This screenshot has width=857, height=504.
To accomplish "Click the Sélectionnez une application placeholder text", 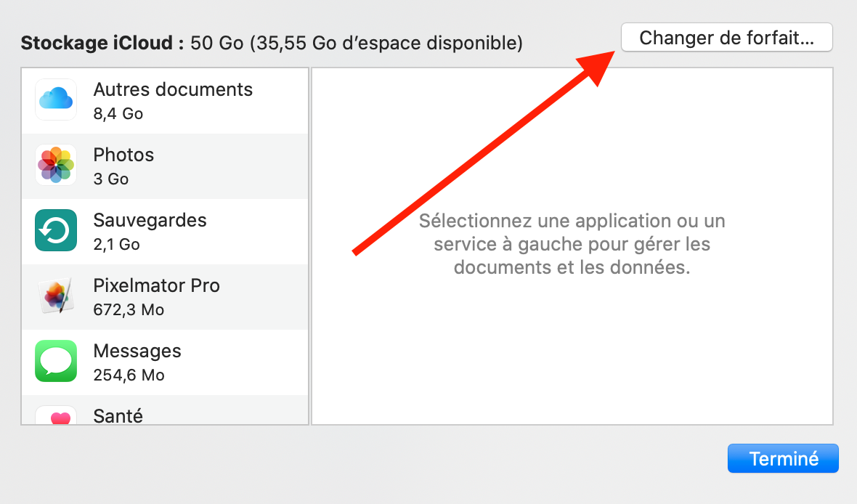I will [x=572, y=243].
